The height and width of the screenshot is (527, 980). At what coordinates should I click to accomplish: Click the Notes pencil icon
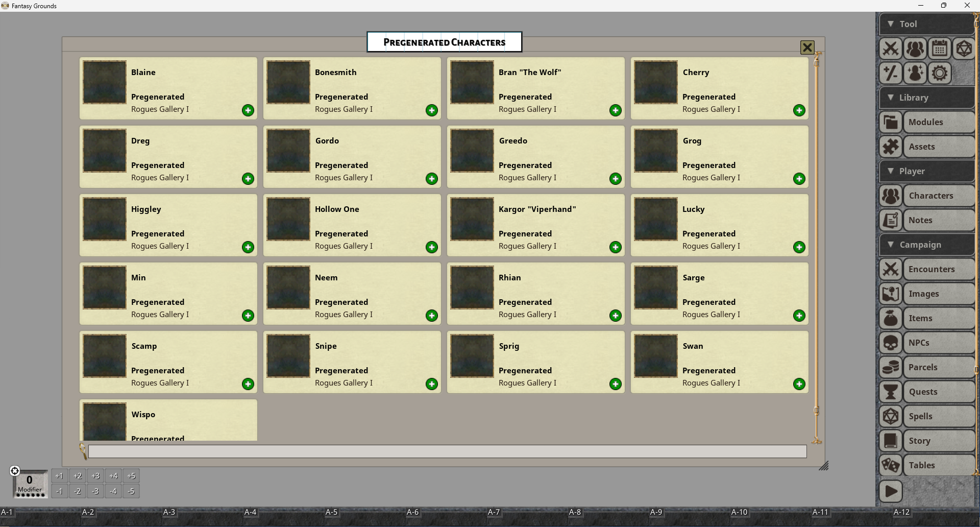coord(891,220)
